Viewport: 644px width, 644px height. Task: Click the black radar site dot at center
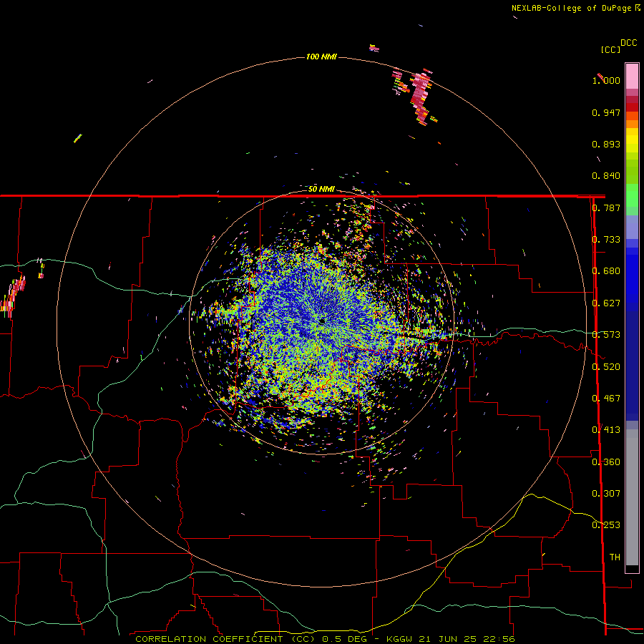pyautogui.click(x=323, y=321)
